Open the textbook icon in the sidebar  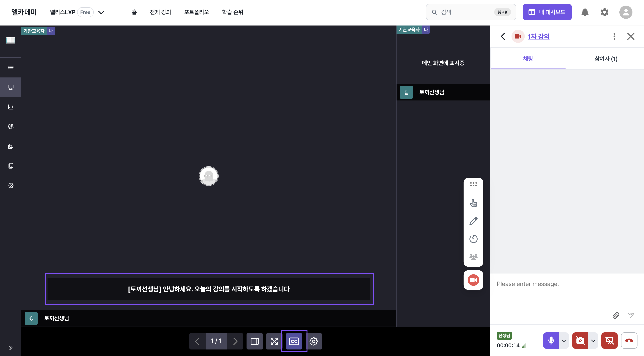(10, 40)
